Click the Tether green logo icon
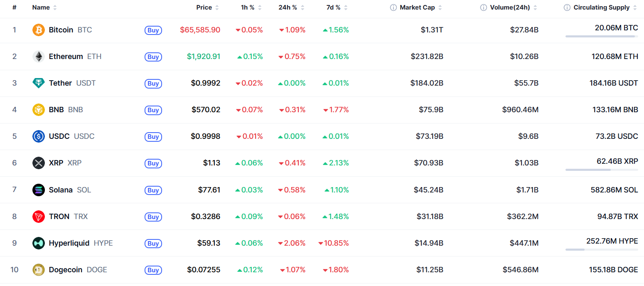 click(x=38, y=83)
